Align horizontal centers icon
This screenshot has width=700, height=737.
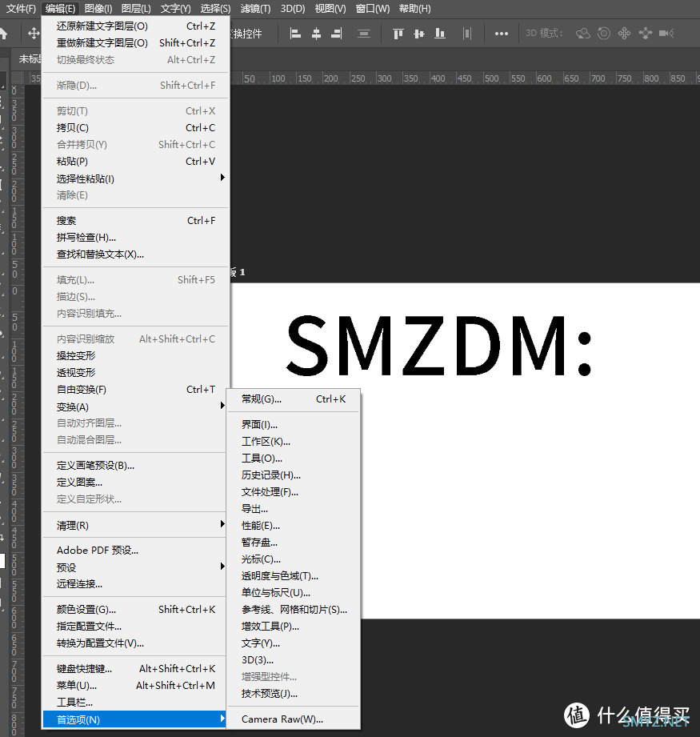(x=316, y=34)
